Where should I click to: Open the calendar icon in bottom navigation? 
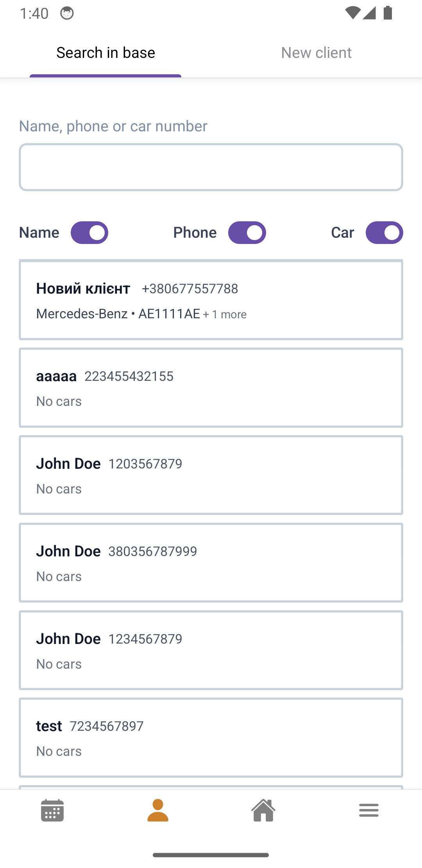coord(52,810)
